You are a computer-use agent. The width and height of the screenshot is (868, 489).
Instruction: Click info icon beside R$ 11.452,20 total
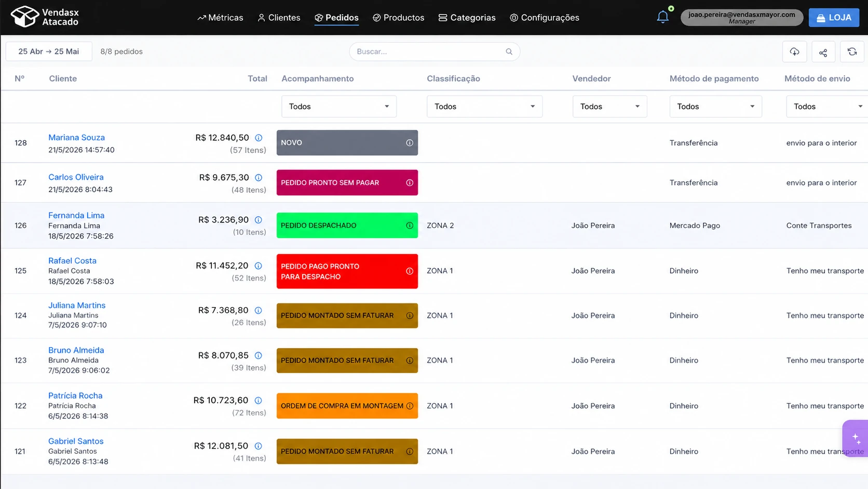(259, 266)
